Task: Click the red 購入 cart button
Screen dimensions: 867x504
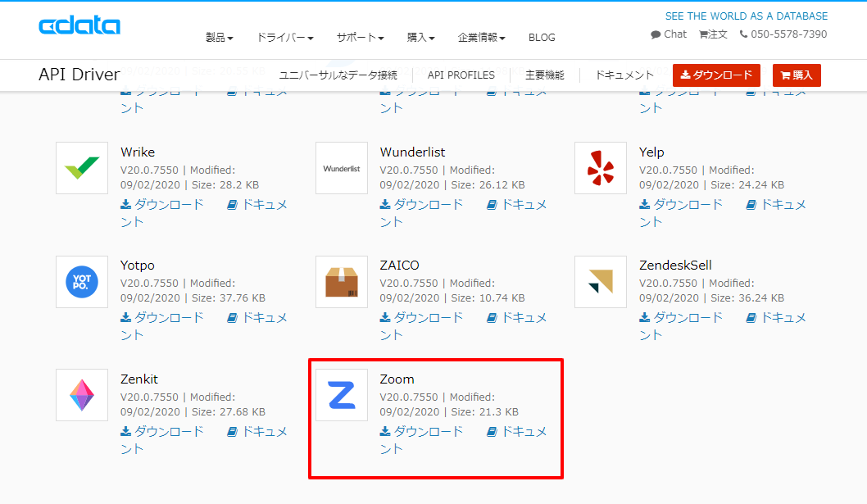Action: (797, 75)
